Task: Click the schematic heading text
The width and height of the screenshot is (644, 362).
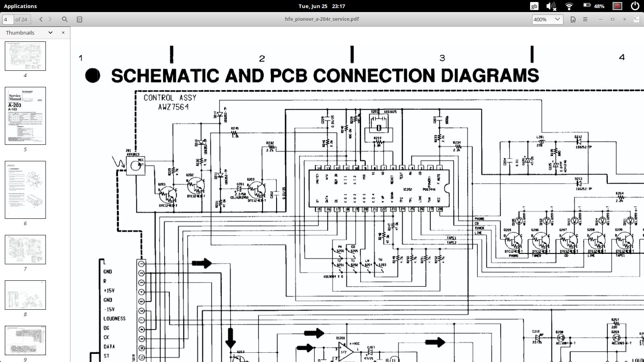Action: pos(325,76)
